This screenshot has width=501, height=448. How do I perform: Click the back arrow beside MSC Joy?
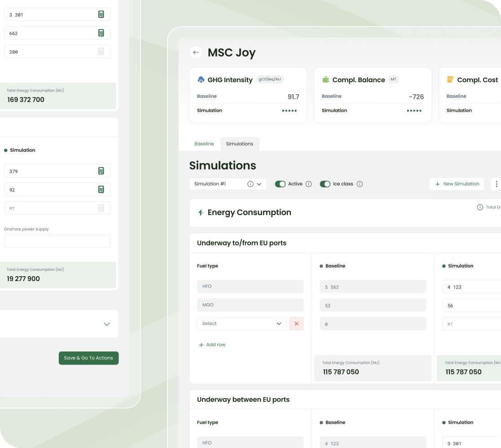click(x=195, y=53)
